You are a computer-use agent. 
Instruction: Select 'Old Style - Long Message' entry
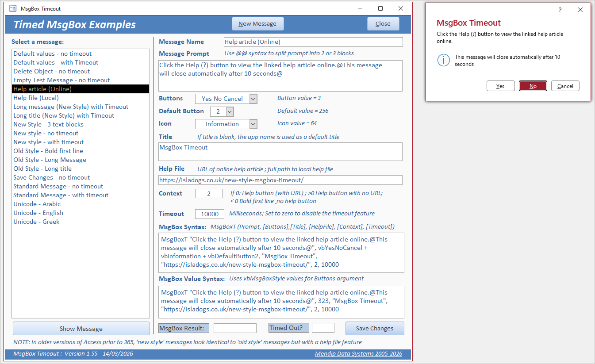81,160
